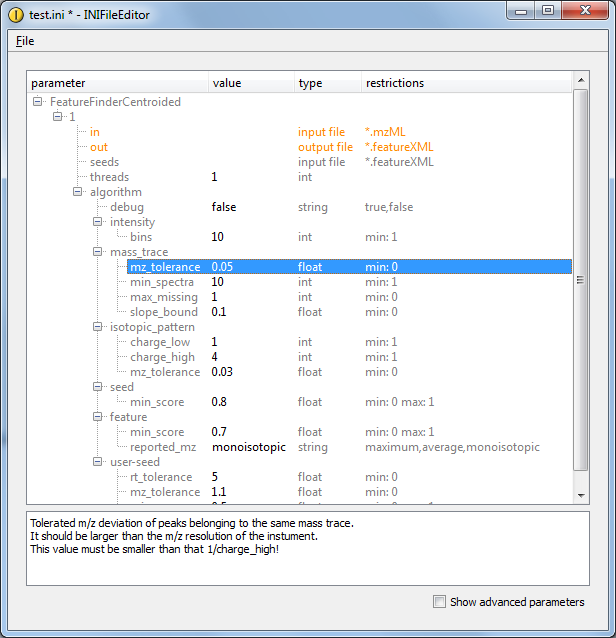Image resolution: width=616 pixels, height=638 pixels.
Task: Collapse the user-seed section
Action: point(98,462)
